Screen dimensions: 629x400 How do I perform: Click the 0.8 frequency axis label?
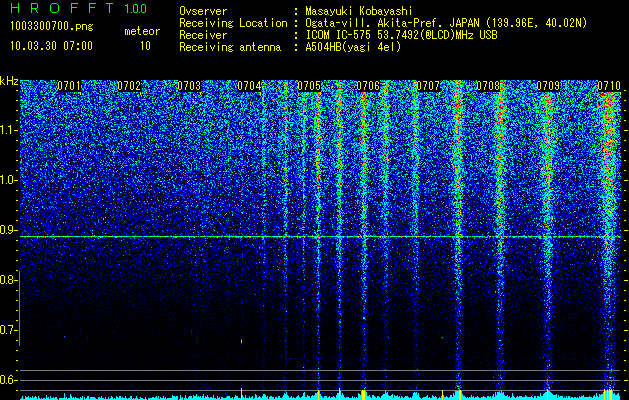[8, 280]
